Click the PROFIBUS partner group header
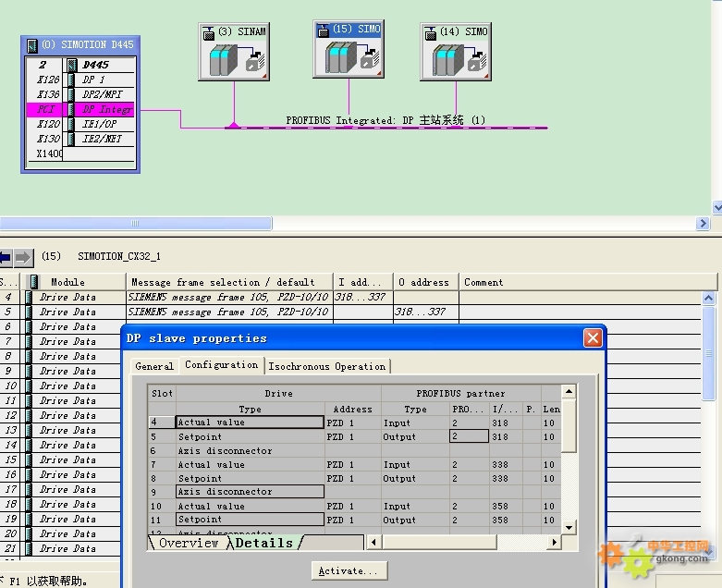 (461, 393)
